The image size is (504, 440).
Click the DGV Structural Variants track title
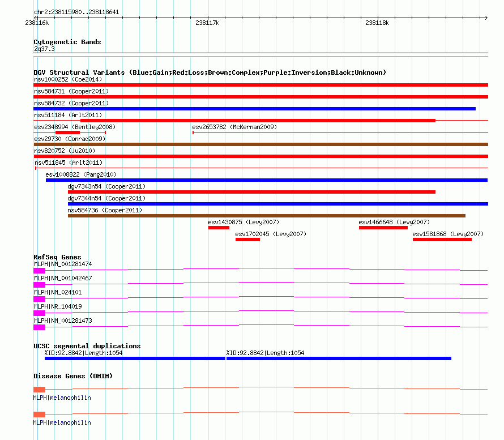pos(210,72)
